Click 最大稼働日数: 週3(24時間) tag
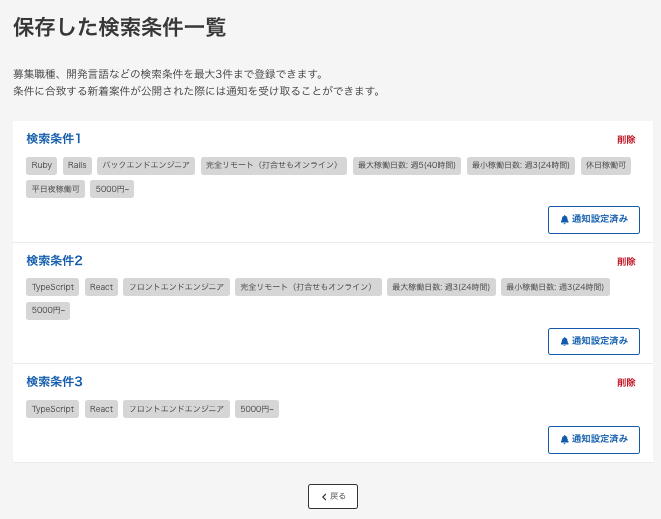This screenshot has width=661, height=519. (x=441, y=287)
